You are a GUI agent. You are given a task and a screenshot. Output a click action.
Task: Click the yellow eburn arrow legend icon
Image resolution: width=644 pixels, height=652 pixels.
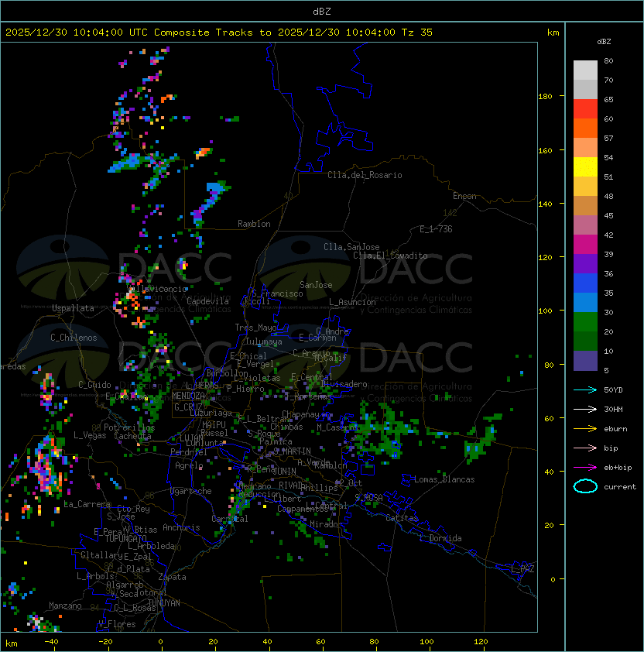[585, 429]
